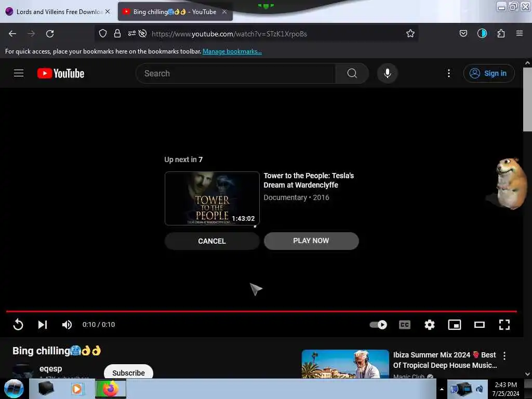The height and width of the screenshot is (399, 532).
Task: Open the Ibiza Summer Mix 2024 thumbnail
Action: click(x=345, y=364)
